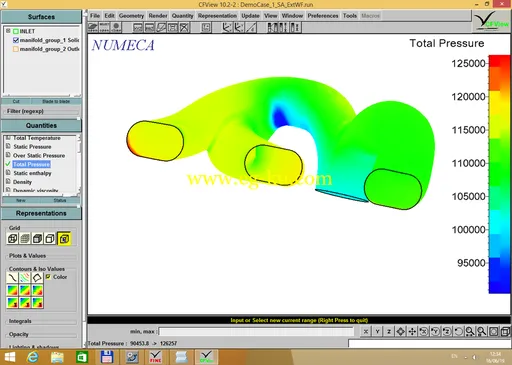The width and height of the screenshot is (512, 365).
Task: Click the second zoom magnifier icon
Action: coord(482,331)
